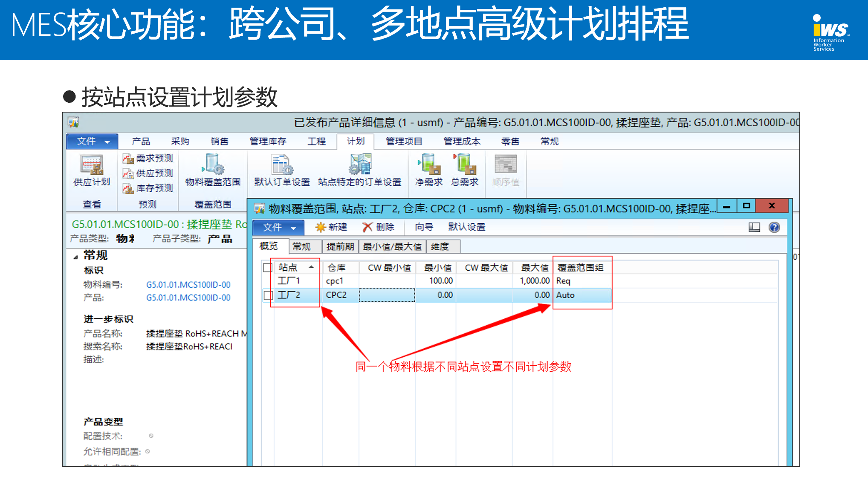Sort by the 站点 column header arrow
Screen dimensions: 868x488
click(312, 267)
